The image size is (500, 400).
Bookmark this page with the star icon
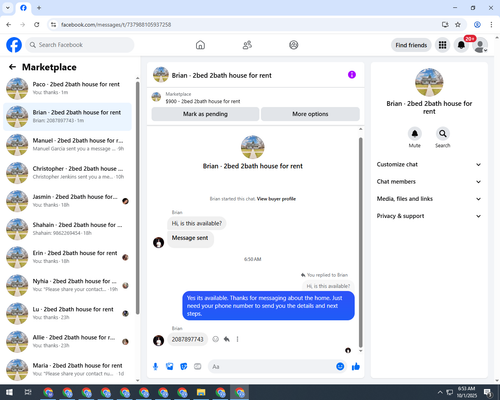(458, 25)
